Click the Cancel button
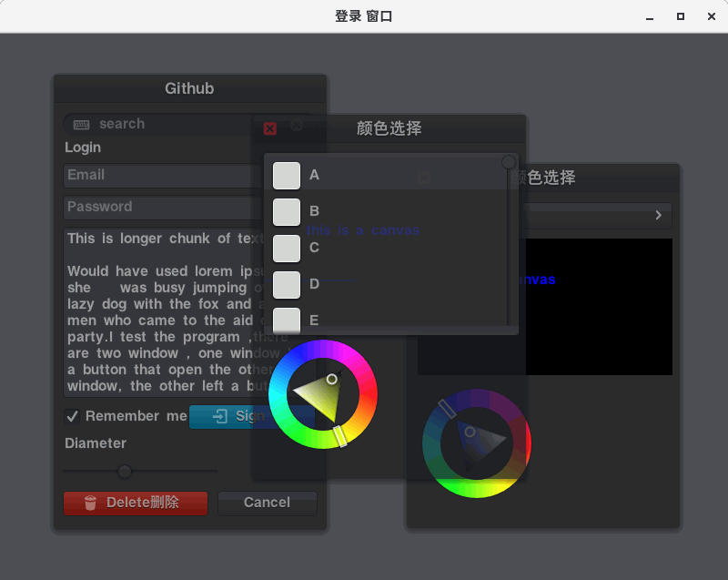This screenshot has width=728, height=580. coord(268,503)
